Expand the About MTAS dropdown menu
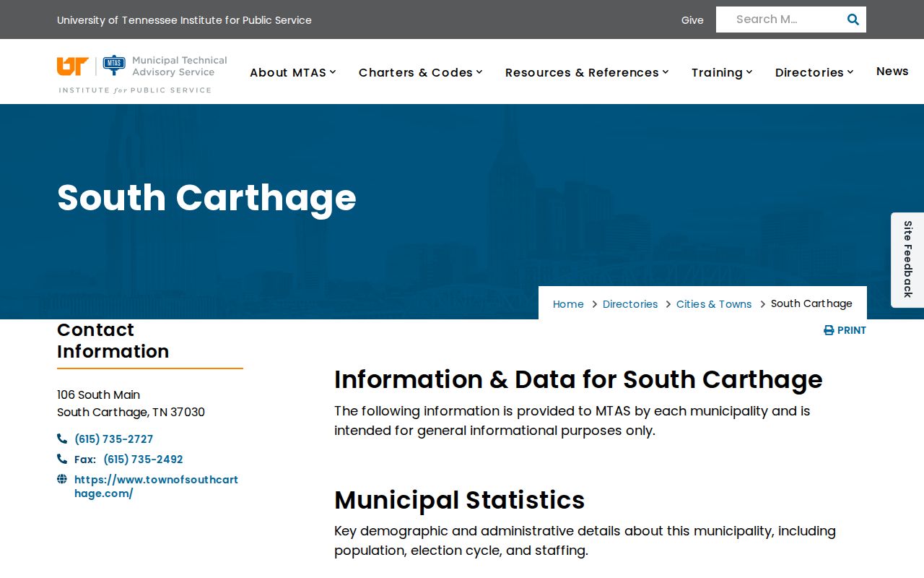 293,72
